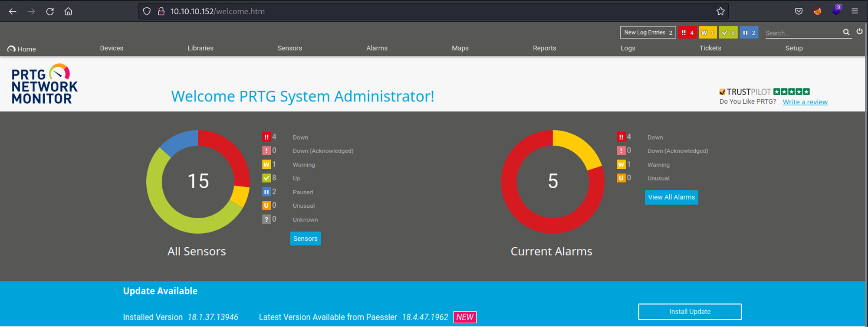Click the View All Alarms button
Screen dimensions: 868x327
click(671, 197)
